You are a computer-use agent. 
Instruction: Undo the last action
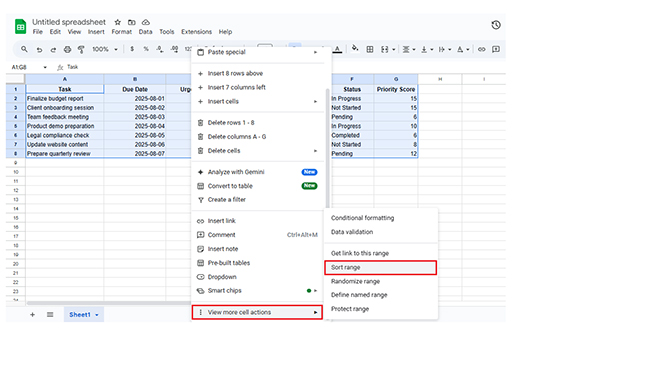(x=39, y=49)
